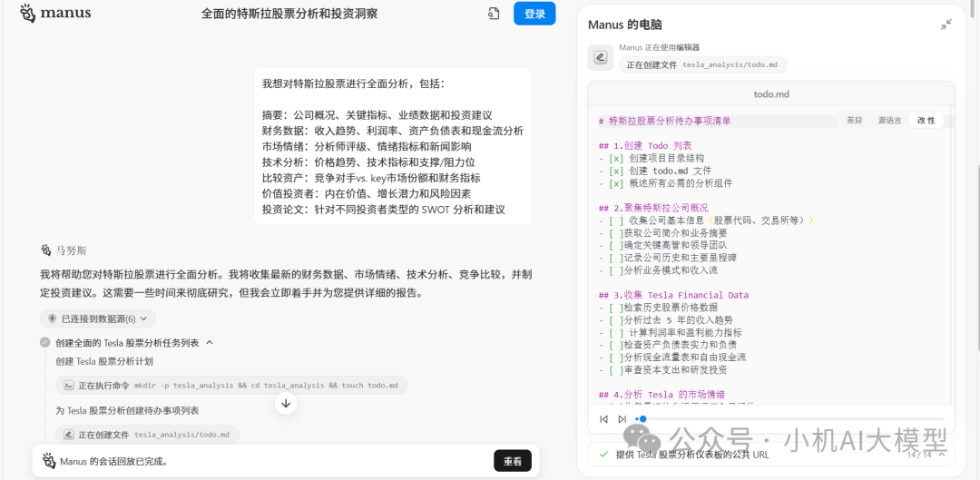Expand the 14/14 task progress chevron
Image resolution: width=980 pixels, height=480 pixels.
point(942,455)
